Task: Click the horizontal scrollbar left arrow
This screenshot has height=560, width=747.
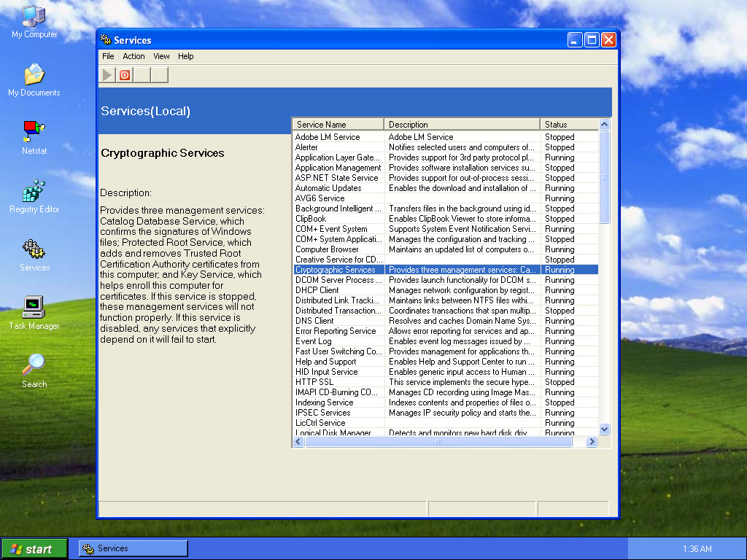Action: [298, 441]
